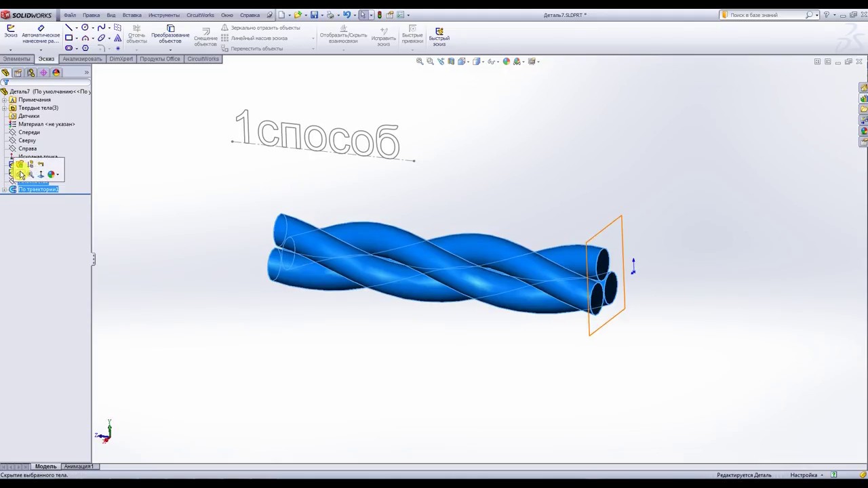The width and height of the screenshot is (868, 488).
Task: Click Исправить эскиз tool
Action: (x=384, y=37)
